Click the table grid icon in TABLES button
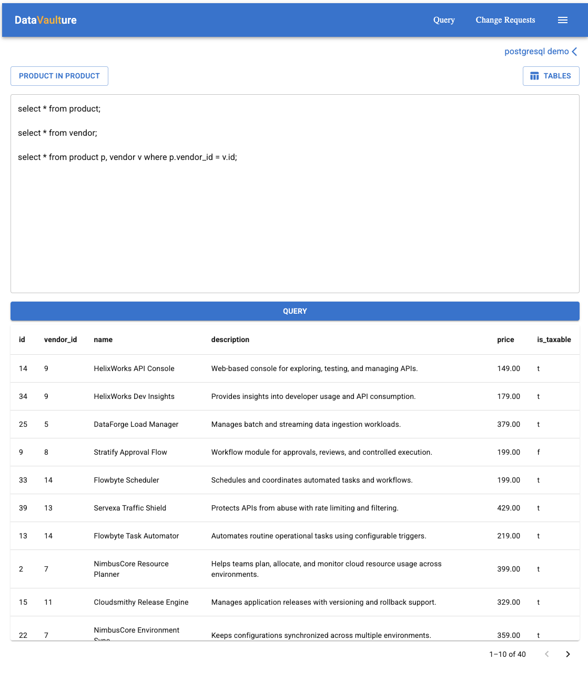The height and width of the screenshot is (700, 588). [x=534, y=76]
